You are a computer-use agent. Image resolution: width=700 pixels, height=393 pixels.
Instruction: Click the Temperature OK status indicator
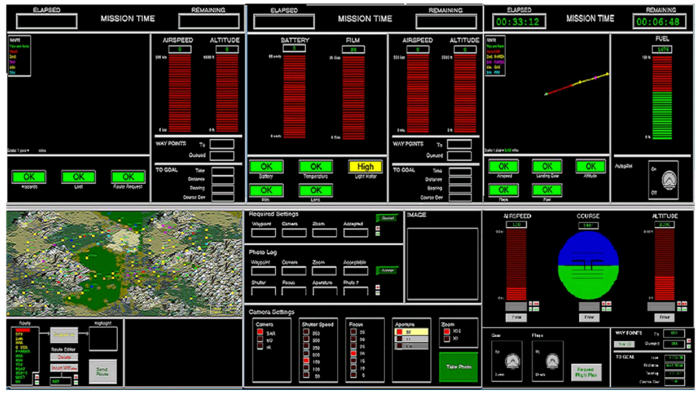(x=316, y=167)
